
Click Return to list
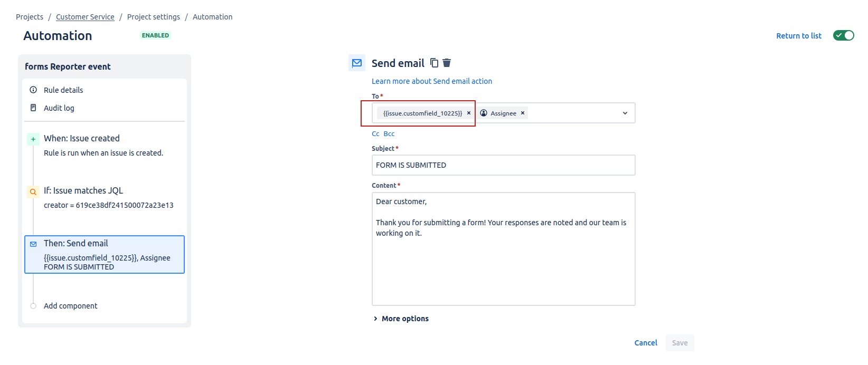(x=799, y=35)
